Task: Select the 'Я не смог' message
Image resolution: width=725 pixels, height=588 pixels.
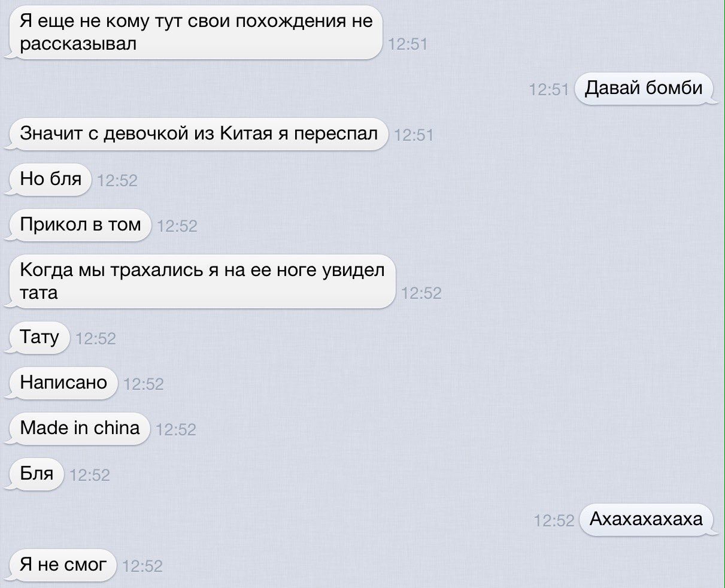Action: click(x=63, y=565)
